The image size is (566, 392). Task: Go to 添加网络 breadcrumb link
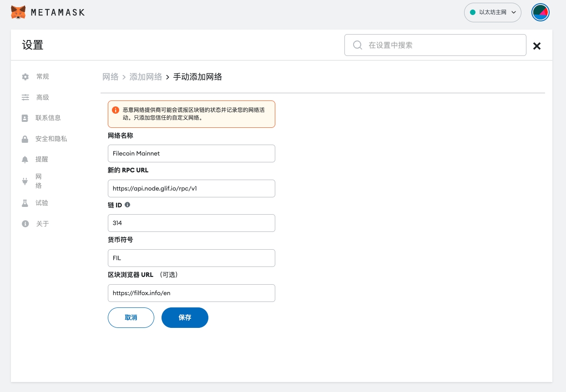point(146,77)
